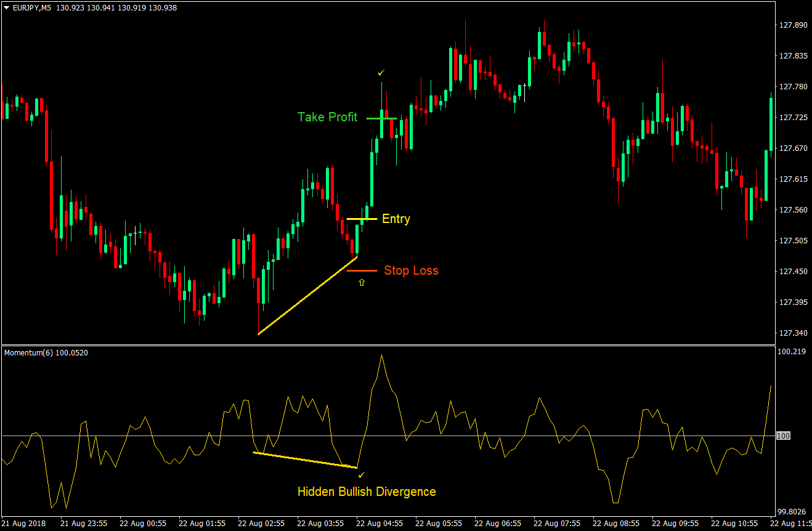Click the Hidden Bullish Divergence text label
This screenshot has height=531, width=812.
(x=366, y=492)
